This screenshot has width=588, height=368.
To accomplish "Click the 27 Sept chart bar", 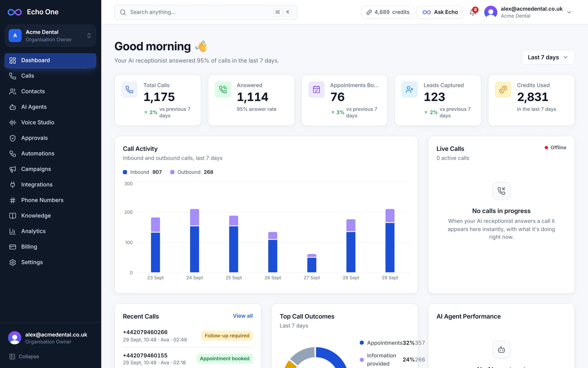I will coord(312,263).
